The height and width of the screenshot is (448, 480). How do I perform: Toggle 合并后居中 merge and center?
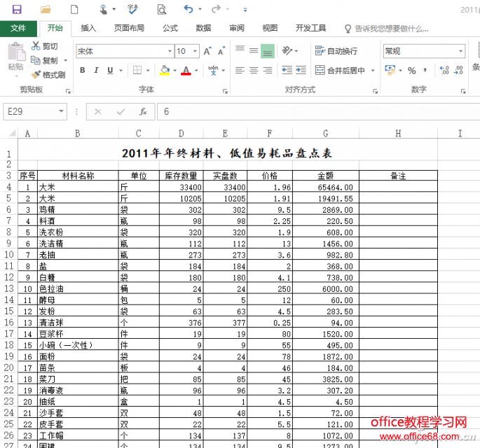coord(340,70)
